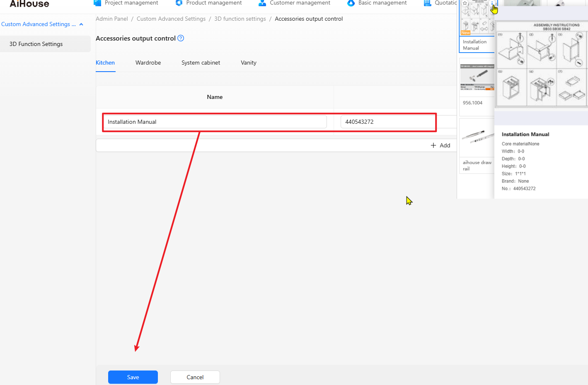
Task: Click the help icon beside Accessories output control
Action: point(181,38)
